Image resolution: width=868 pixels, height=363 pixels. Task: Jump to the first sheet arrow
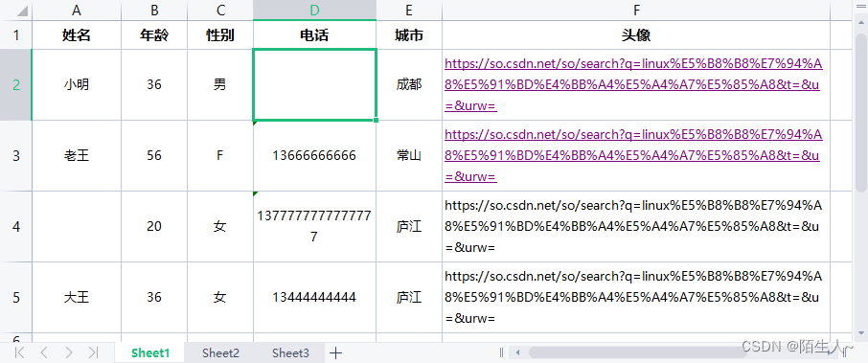point(19,353)
